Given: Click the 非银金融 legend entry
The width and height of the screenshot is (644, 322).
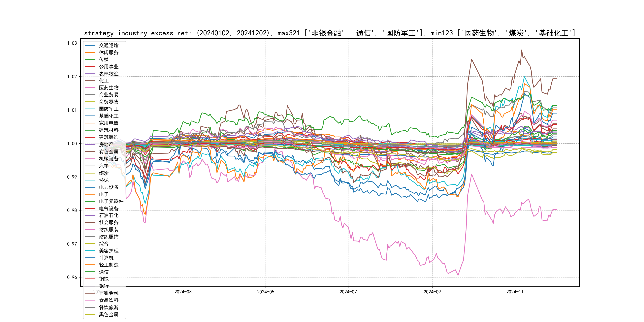Looking at the screenshot, I should pyautogui.click(x=109, y=293).
